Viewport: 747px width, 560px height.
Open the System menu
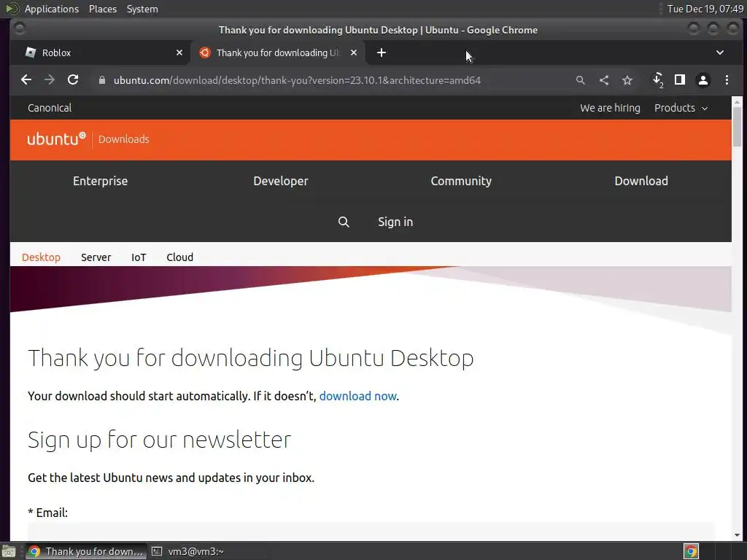pos(142,9)
